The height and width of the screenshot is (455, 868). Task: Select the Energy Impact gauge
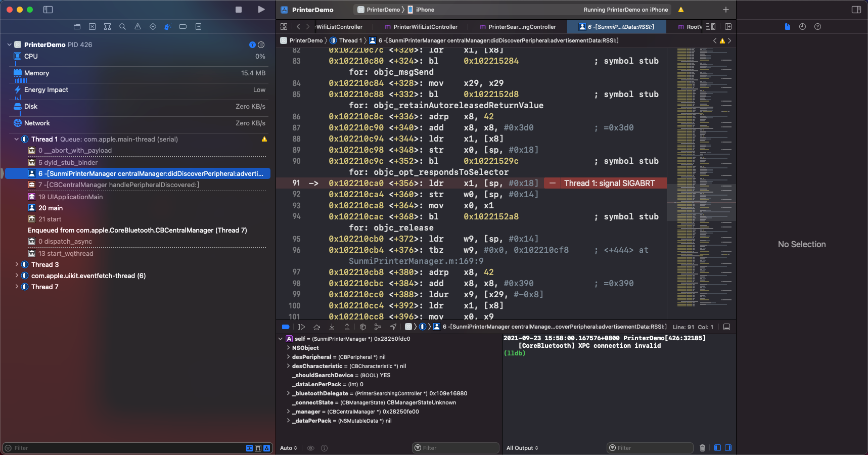pos(139,89)
